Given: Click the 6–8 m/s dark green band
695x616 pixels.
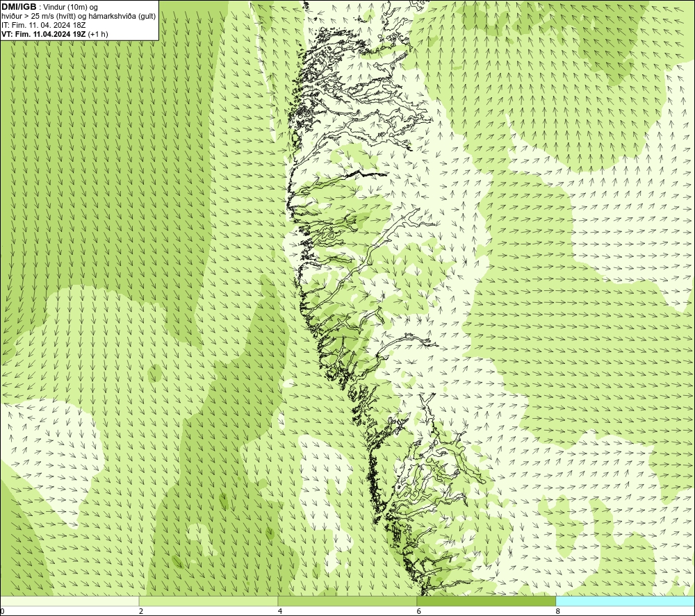Looking at the screenshot, I should [486, 601].
